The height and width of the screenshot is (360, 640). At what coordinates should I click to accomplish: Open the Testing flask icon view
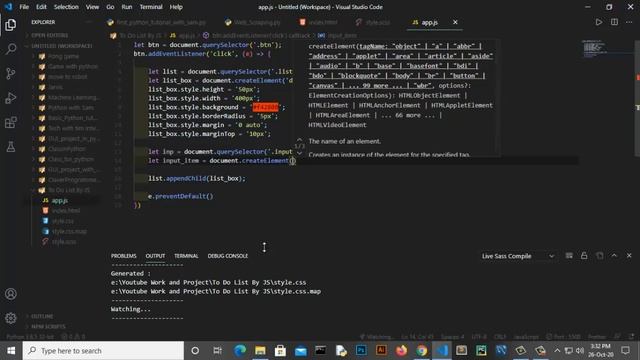tap(11, 147)
